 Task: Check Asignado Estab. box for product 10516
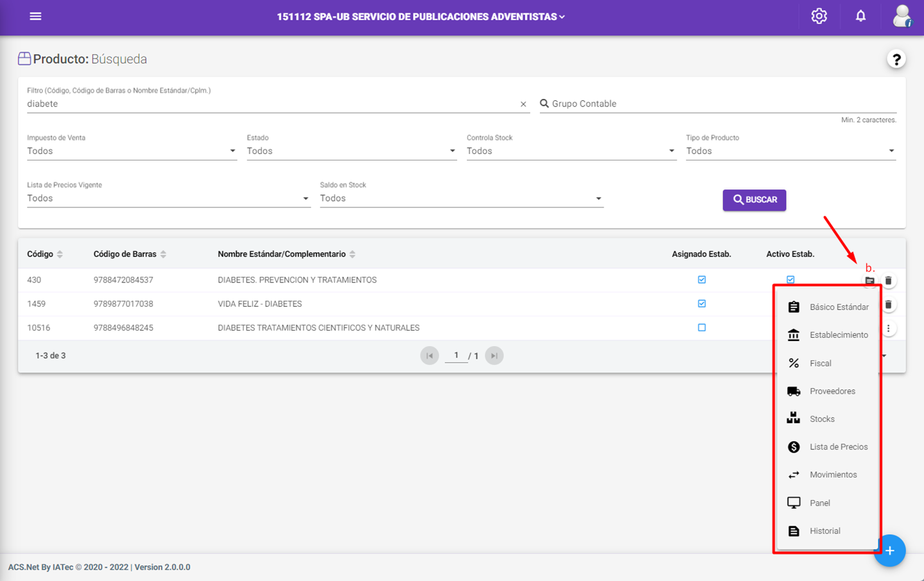point(702,327)
